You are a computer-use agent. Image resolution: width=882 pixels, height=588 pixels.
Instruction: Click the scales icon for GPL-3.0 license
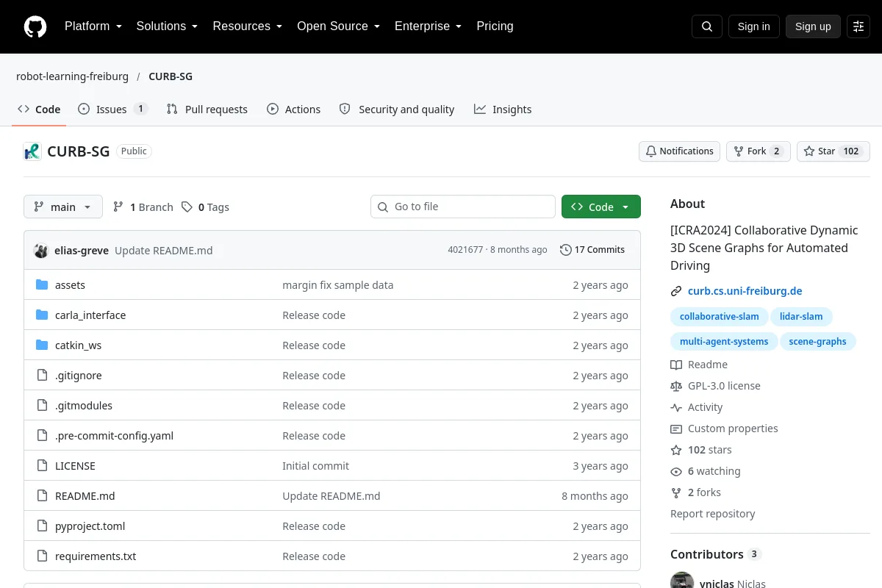click(x=676, y=386)
